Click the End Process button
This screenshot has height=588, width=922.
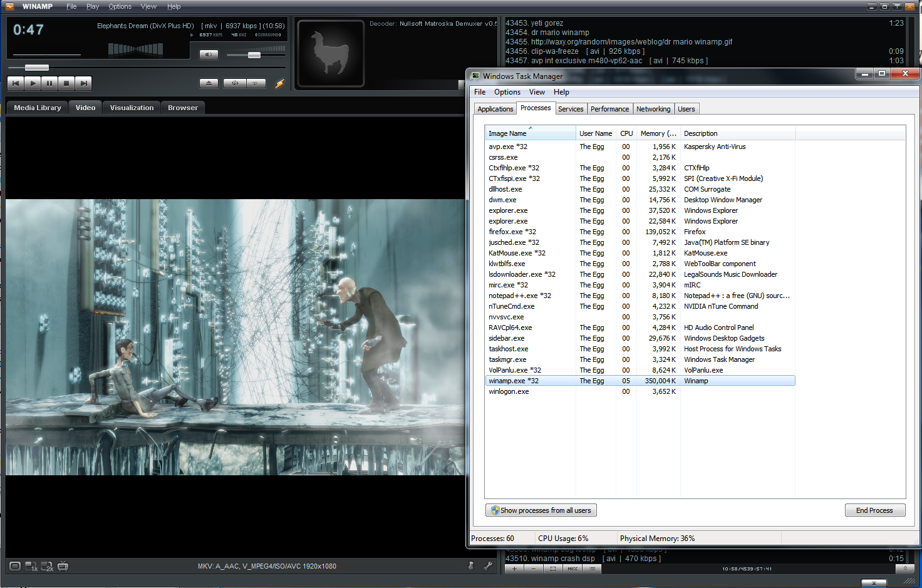(874, 510)
